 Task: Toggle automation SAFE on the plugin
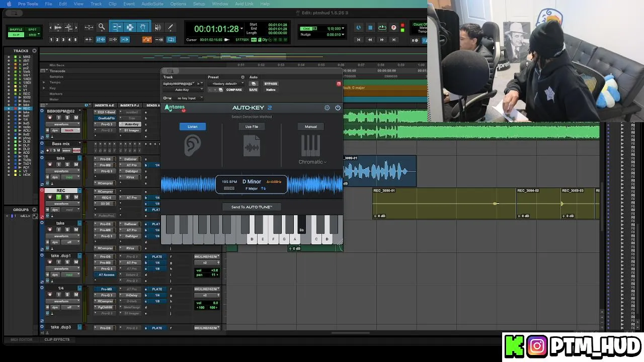253,90
